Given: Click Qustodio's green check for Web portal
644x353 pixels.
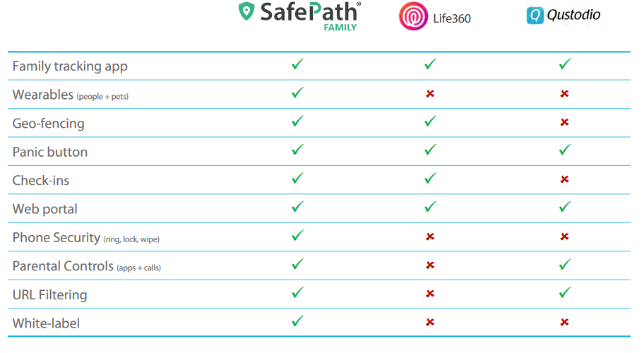Looking at the screenshot, I should (x=564, y=208).
